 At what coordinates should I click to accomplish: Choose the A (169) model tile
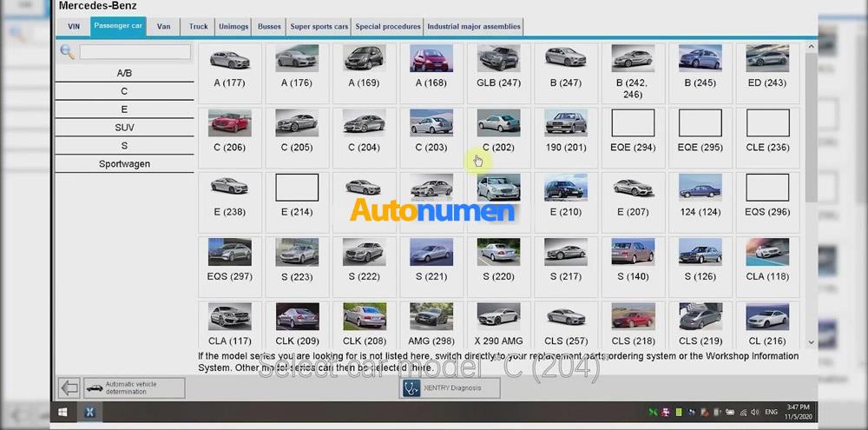[x=364, y=73]
